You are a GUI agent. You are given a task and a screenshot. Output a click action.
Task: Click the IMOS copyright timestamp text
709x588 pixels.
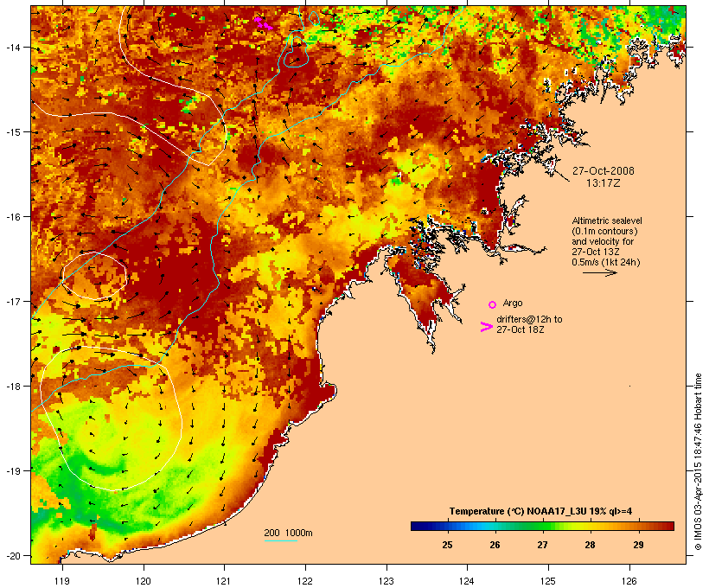click(x=698, y=462)
